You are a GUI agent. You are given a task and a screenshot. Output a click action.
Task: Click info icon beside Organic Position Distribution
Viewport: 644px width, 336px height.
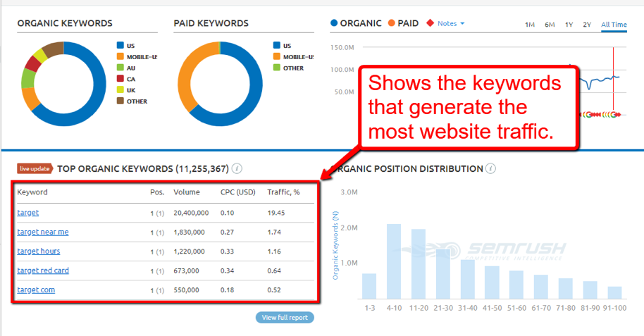pos(490,168)
